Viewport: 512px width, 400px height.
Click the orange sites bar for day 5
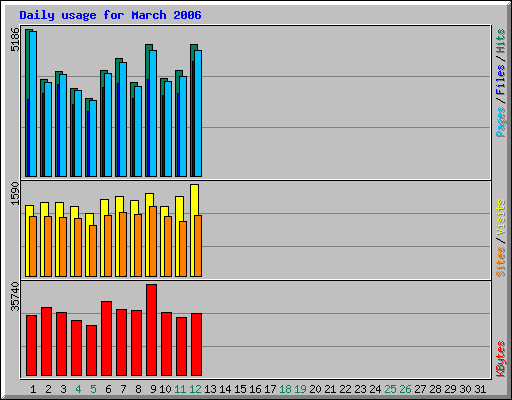[x=93, y=251]
